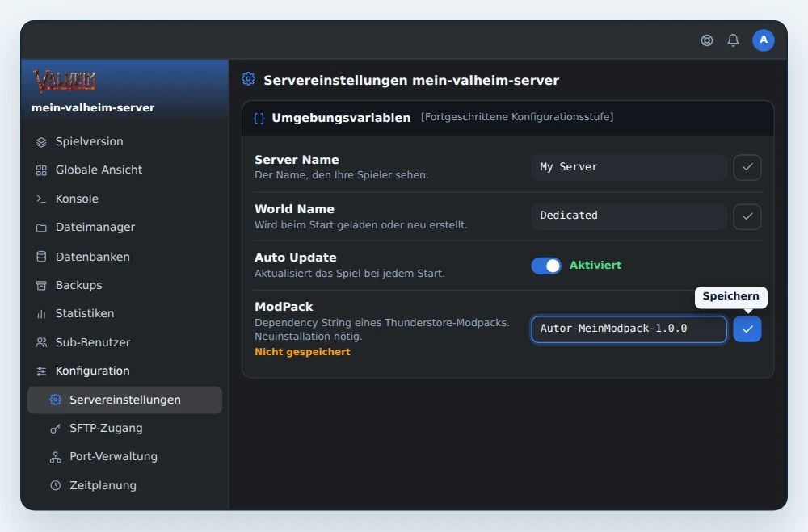Image resolution: width=808 pixels, height=532 pixels.
Task: Open Spielversion menu item
Action: pos(124,141)
